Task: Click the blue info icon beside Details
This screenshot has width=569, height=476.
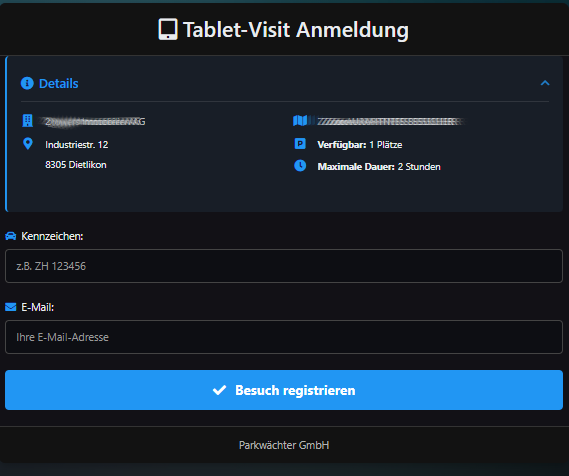Action: 27,83
